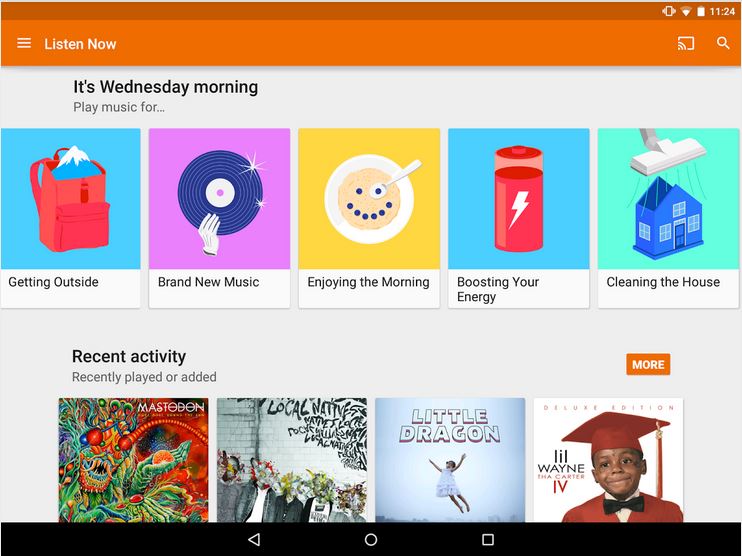Viewport: 742px width, 556px height.
Task: Tap the 11:24 clock in status bar
Action: (722, 11)
